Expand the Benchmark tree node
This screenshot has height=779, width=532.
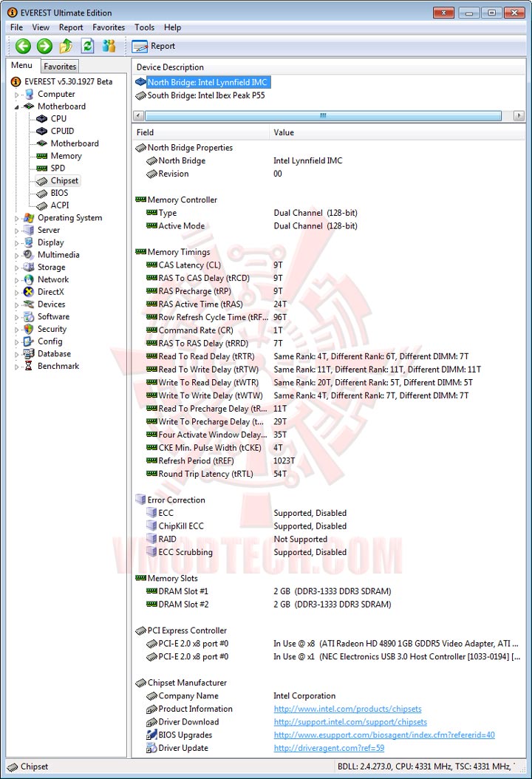point(16,367)
